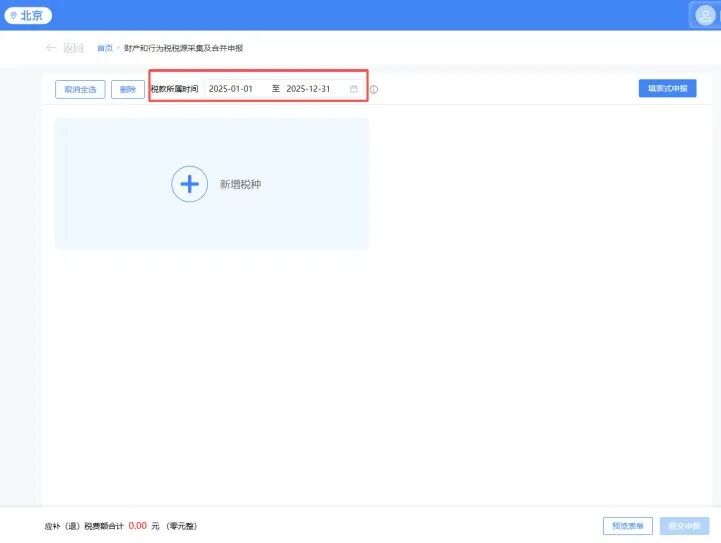Click the location pin icon beside 北京
This screenshot has height=543, width=721.
point(13,16)
